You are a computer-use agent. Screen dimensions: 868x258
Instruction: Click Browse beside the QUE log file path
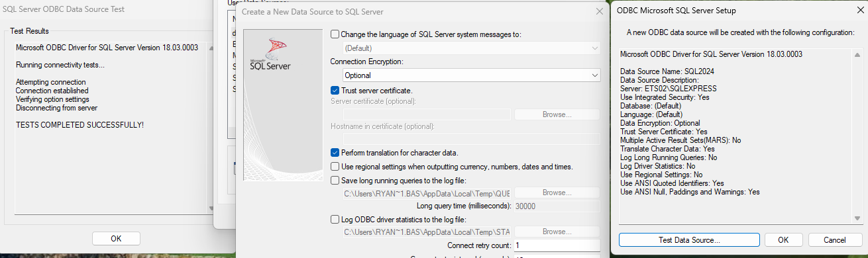(557, 193)
